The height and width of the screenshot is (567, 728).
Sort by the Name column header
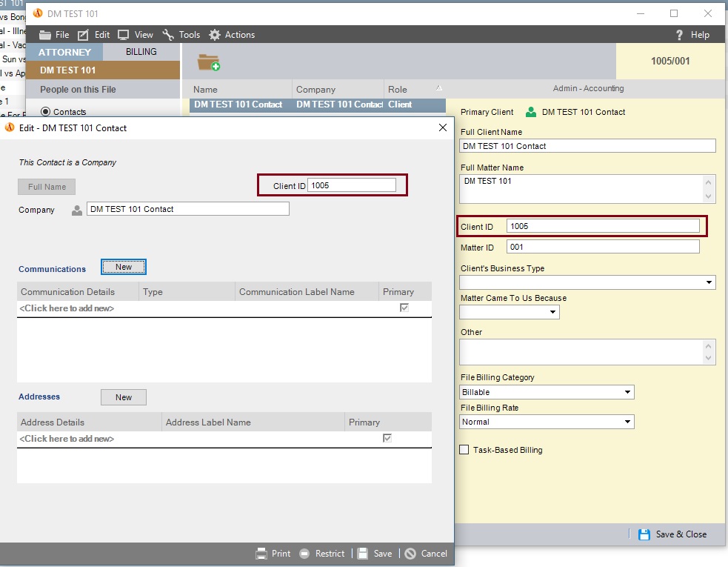[x=241, y=89]
